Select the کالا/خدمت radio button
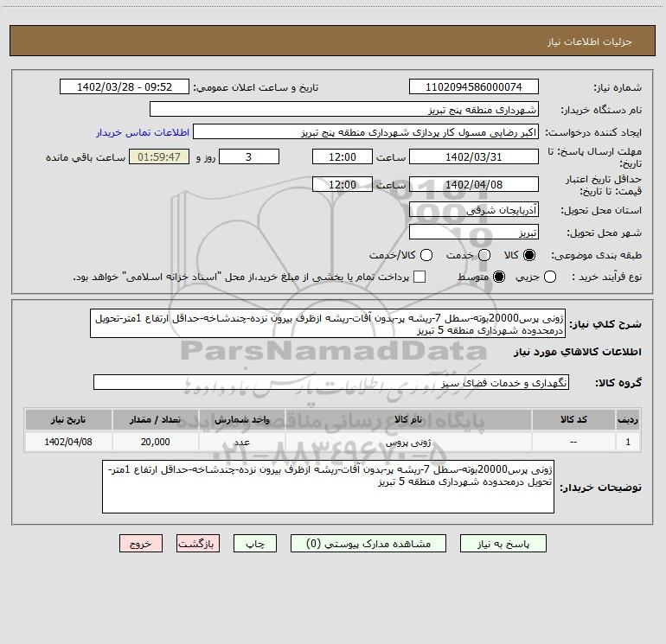 coord(426,255)
